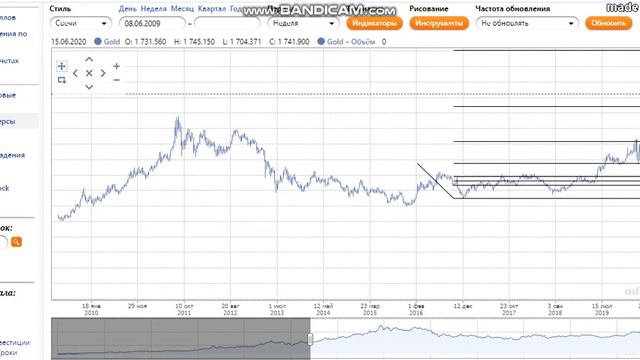Toggle the Gold series legend marker
Image resolution: width=640 pixels, height=360 pixels.
click(x=98, y=41)
